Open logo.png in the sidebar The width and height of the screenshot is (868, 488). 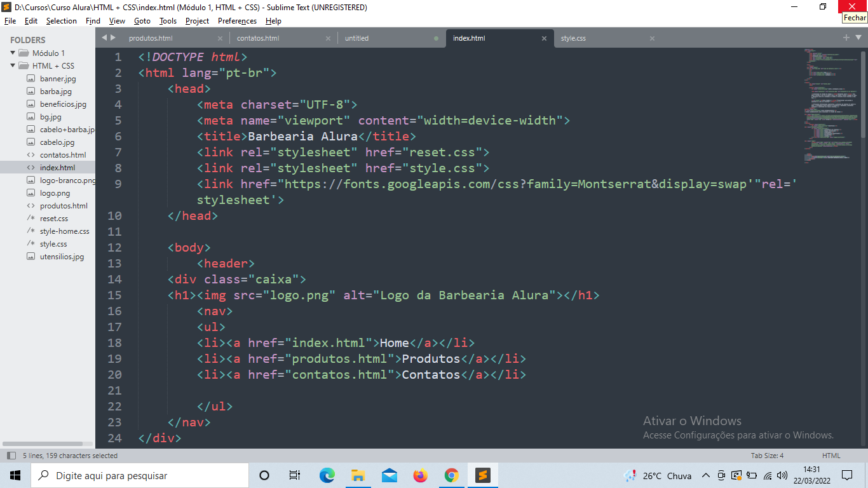(55, 193)
